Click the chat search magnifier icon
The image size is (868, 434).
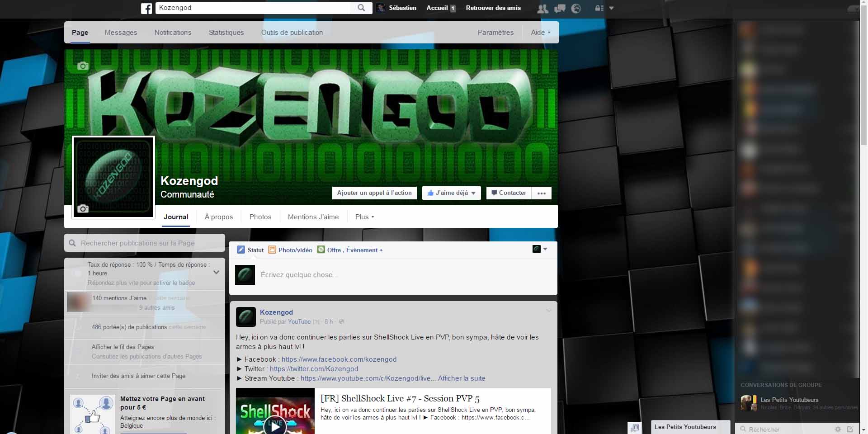click(743, 429)
